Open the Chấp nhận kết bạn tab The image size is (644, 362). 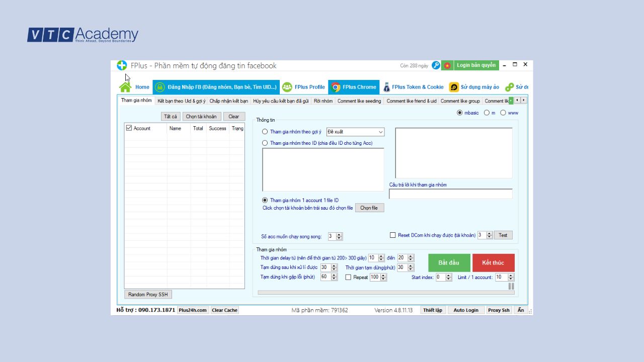click(x=228, y=101)
